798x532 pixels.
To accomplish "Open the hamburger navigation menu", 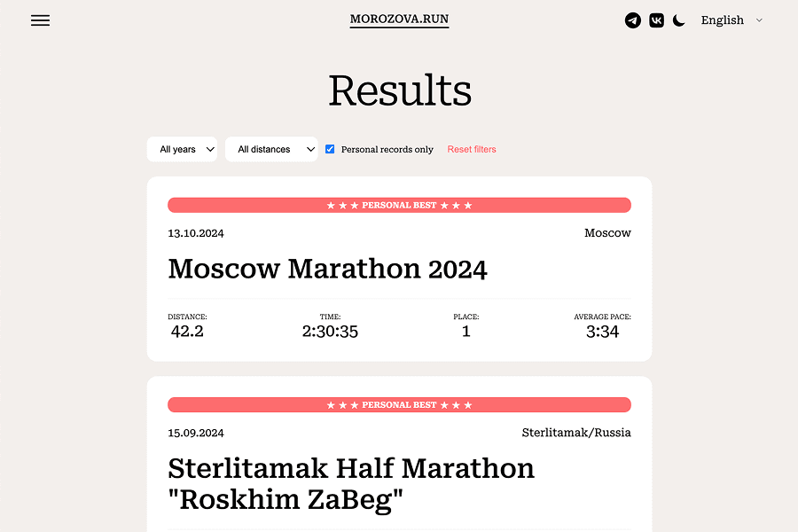I will click(40, 20).
